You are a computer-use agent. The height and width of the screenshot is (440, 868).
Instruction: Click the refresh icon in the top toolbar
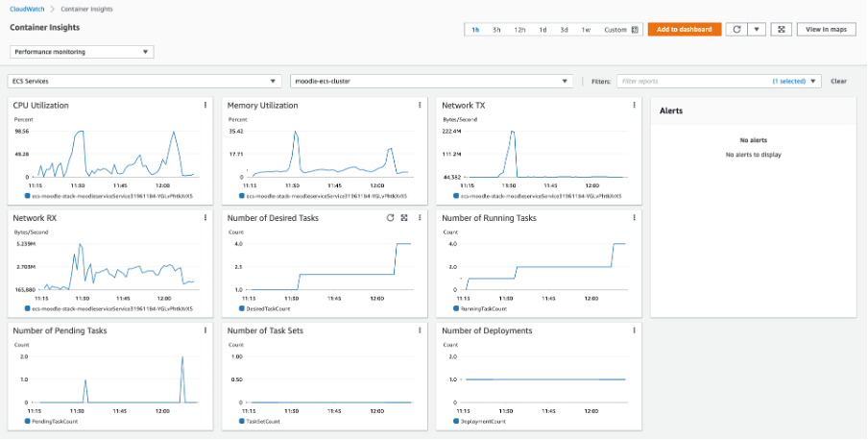pyautogui.click(x=735, y=30)
